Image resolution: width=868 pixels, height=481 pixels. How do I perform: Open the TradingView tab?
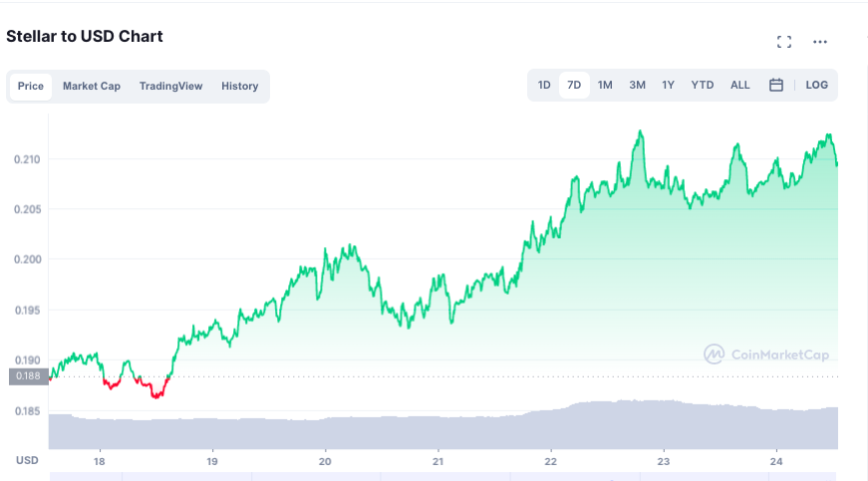pyautogui.click(x=171, y=87)
